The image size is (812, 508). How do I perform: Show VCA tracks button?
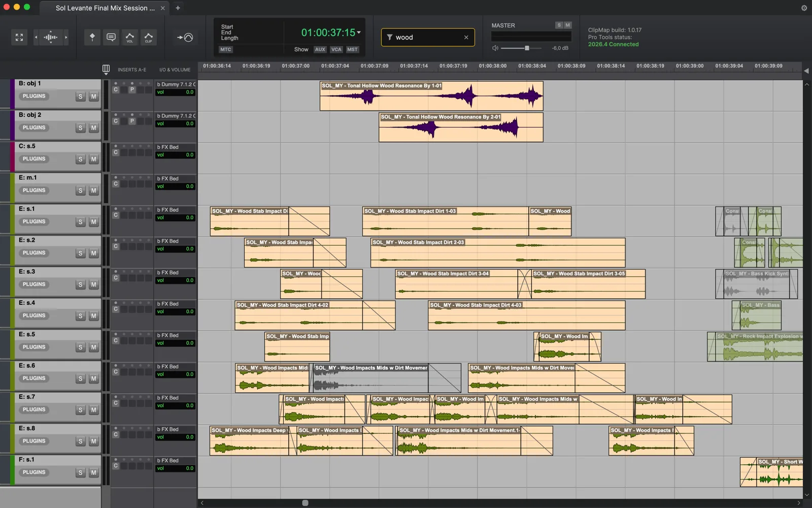(x=336, y=49)
